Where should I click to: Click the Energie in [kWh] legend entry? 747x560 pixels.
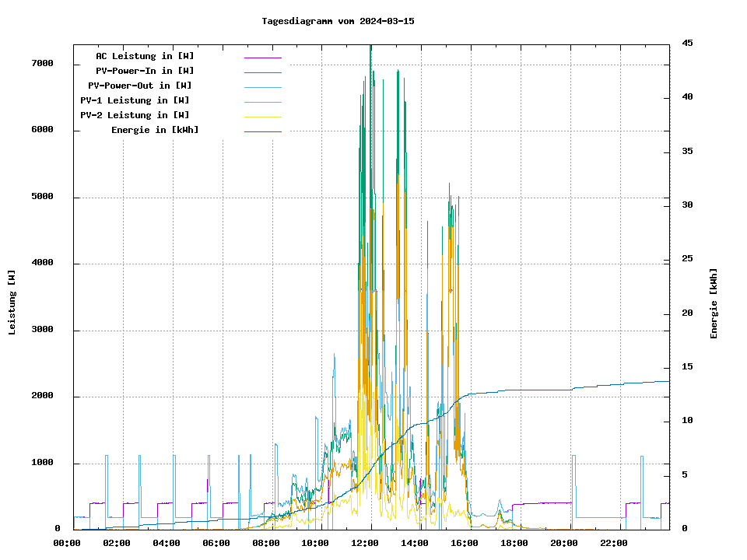point(155,130)
